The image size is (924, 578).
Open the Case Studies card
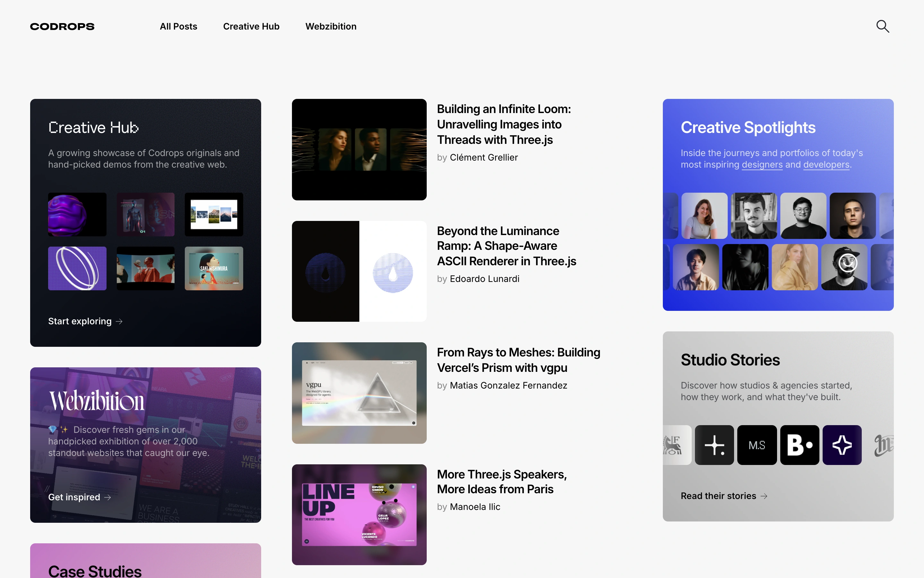tap(145, 561)
